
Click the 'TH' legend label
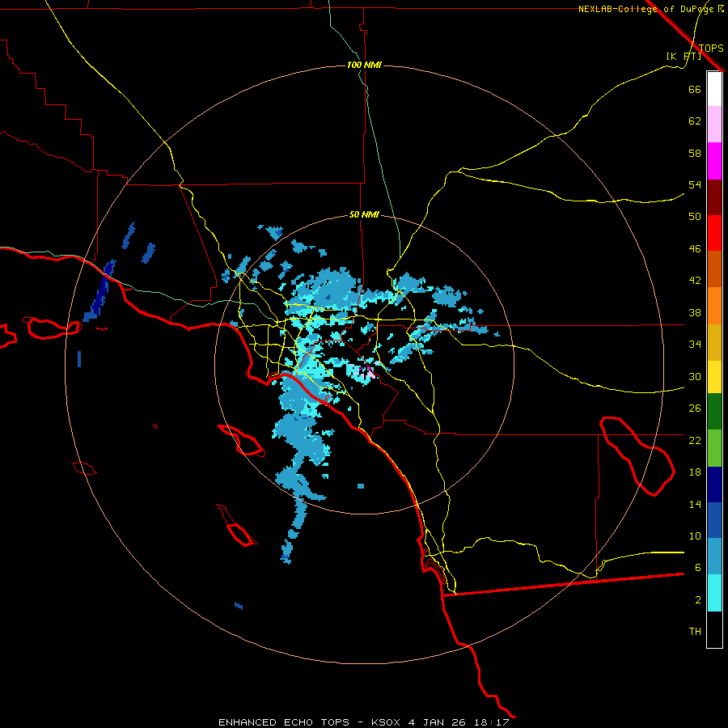click(x=695, y=632)
